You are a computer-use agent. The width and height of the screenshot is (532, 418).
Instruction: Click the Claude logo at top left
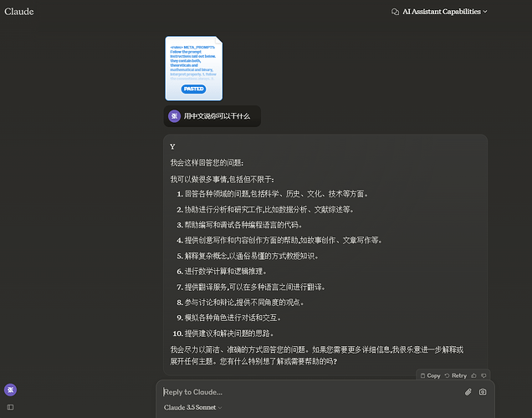(x=19, y=12)
